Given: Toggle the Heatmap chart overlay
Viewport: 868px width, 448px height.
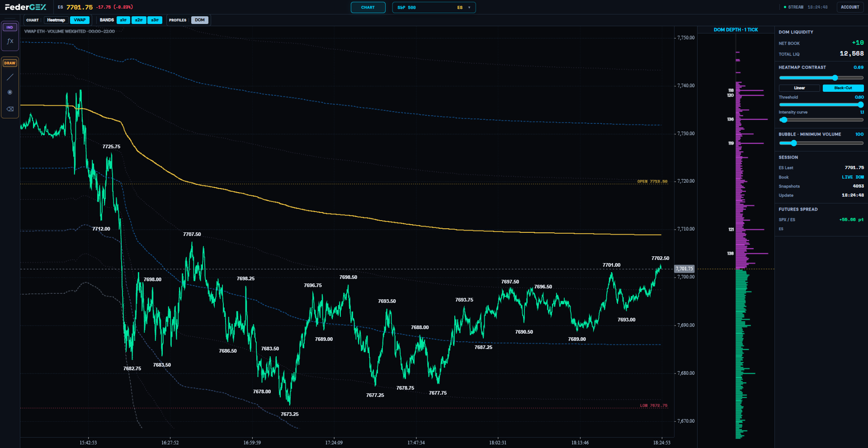Looking at the screenshot, I should tap(56, 20).
